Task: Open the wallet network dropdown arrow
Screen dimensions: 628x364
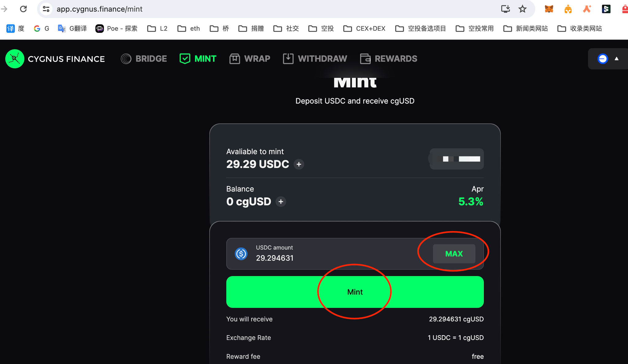Action: click(x=616, y=59)
